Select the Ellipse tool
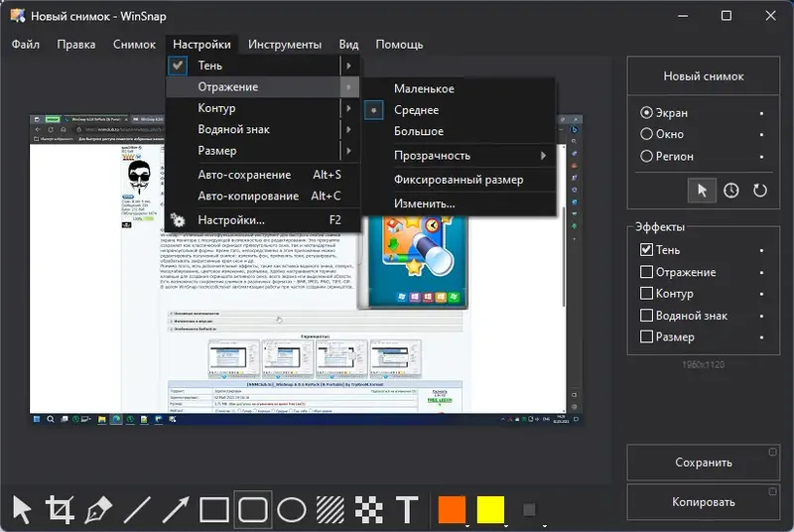The width and height of the screenshot is (794, 532). tap(292, 509)
